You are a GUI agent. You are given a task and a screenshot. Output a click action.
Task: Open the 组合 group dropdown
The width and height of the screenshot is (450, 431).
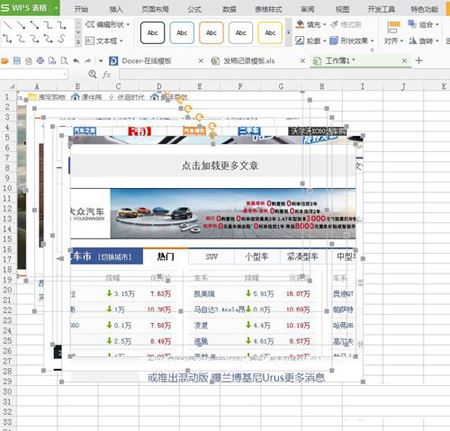[423, 24]
